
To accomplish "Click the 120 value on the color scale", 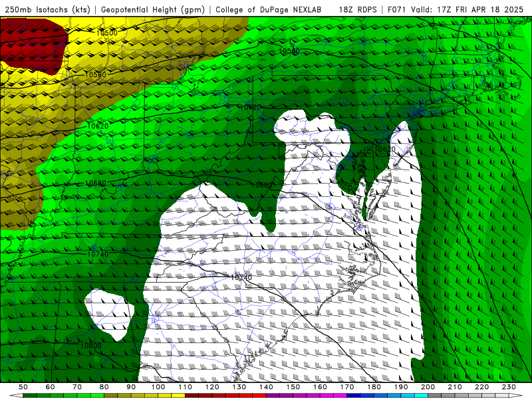I will click(x=212, y=387).
